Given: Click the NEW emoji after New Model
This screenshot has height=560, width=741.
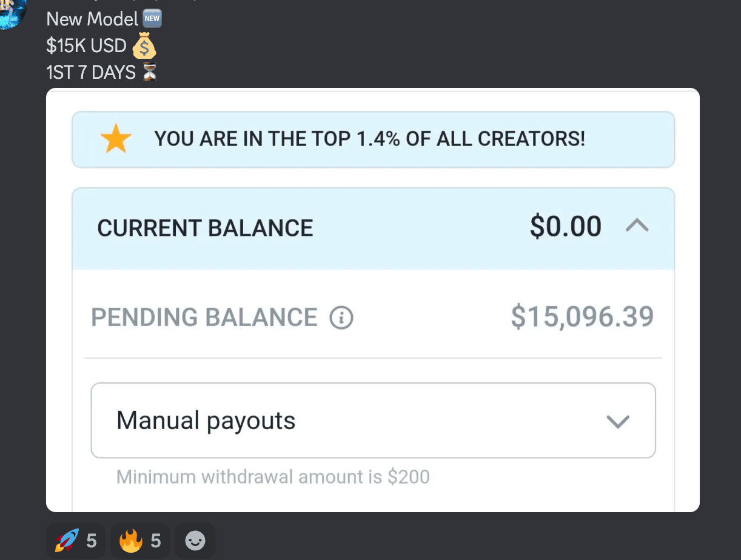Looking at the screenshot, I should click(x=152, y=19).
